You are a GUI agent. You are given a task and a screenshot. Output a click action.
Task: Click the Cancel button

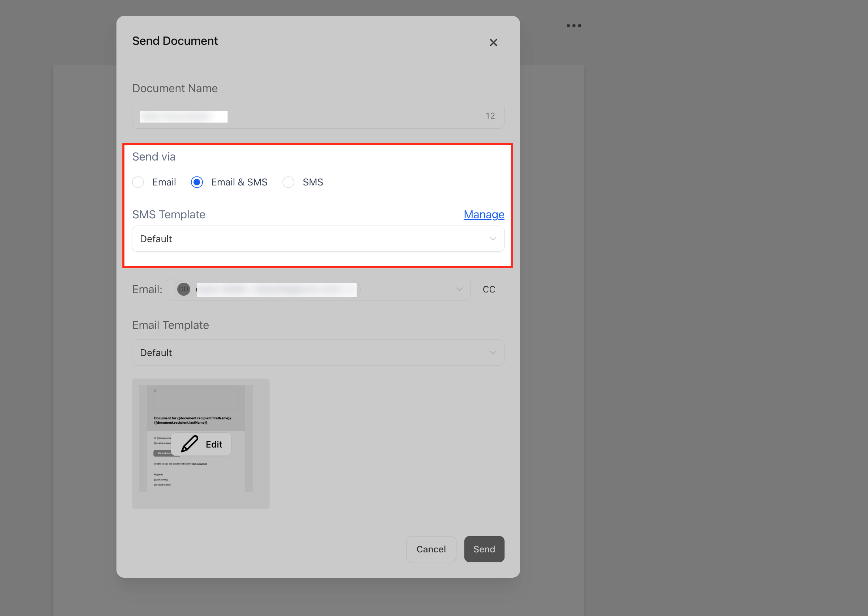[431, 549]
